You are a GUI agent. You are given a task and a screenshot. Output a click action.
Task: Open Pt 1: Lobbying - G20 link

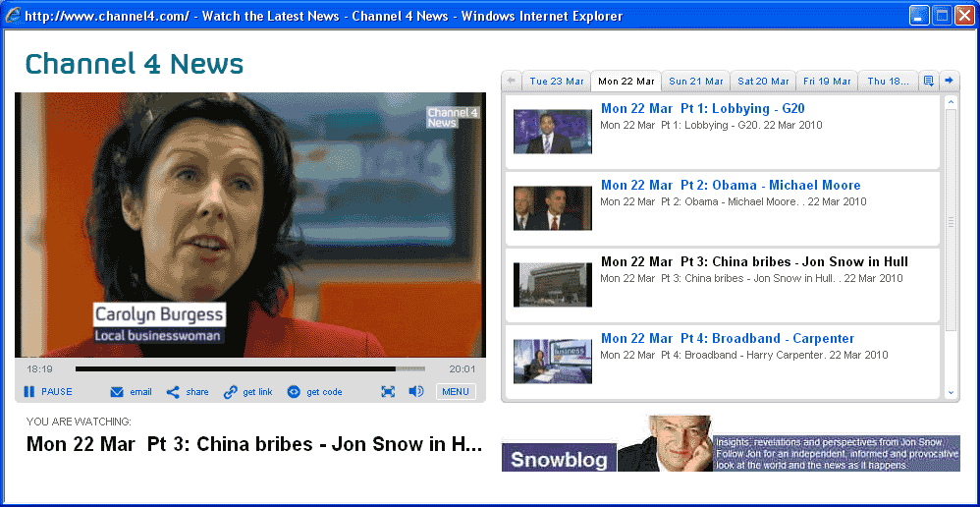click(x=702, y=109)
